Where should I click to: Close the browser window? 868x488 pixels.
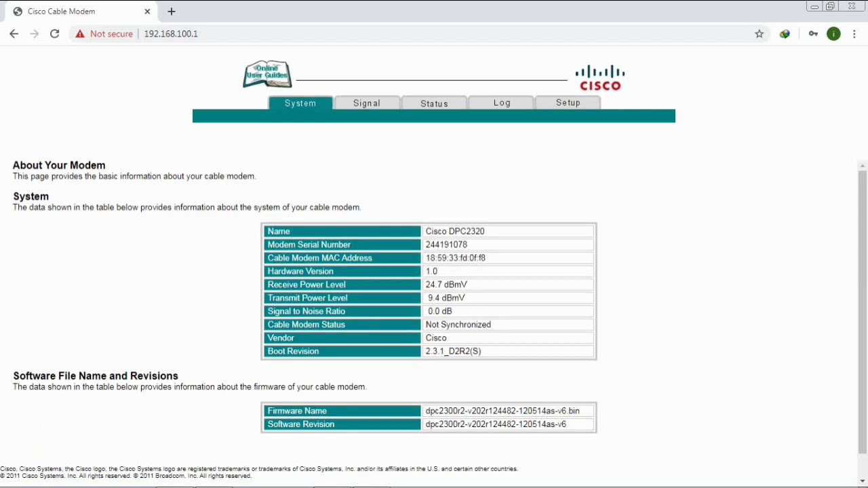[852, 7]
